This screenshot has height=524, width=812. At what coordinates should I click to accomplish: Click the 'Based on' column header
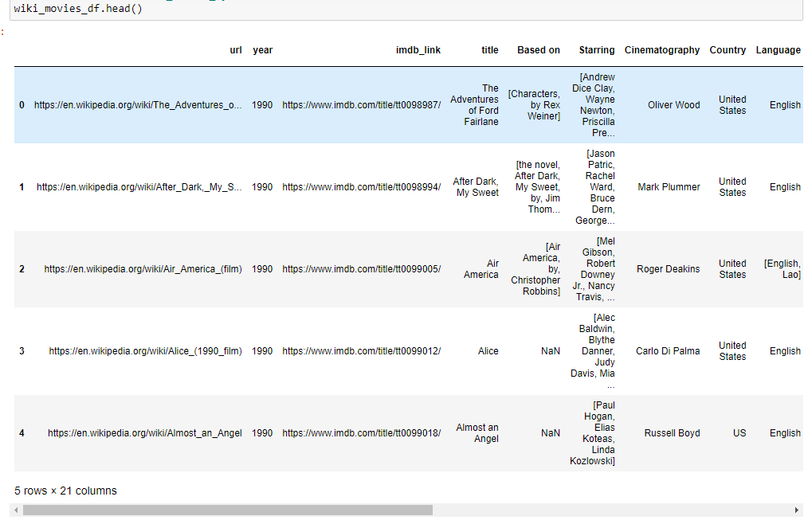(539, 50)
